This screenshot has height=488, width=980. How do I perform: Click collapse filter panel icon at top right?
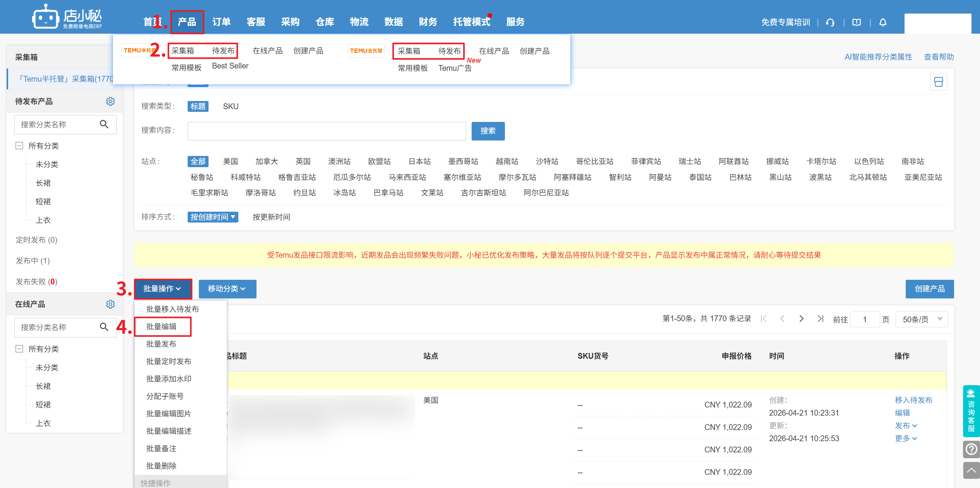[x=938, y=82]
